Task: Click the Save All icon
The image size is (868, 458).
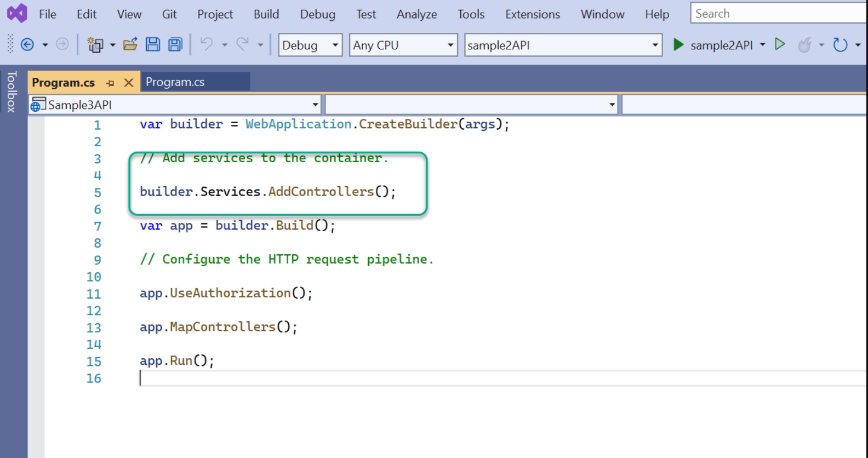Action: [175, 45]
